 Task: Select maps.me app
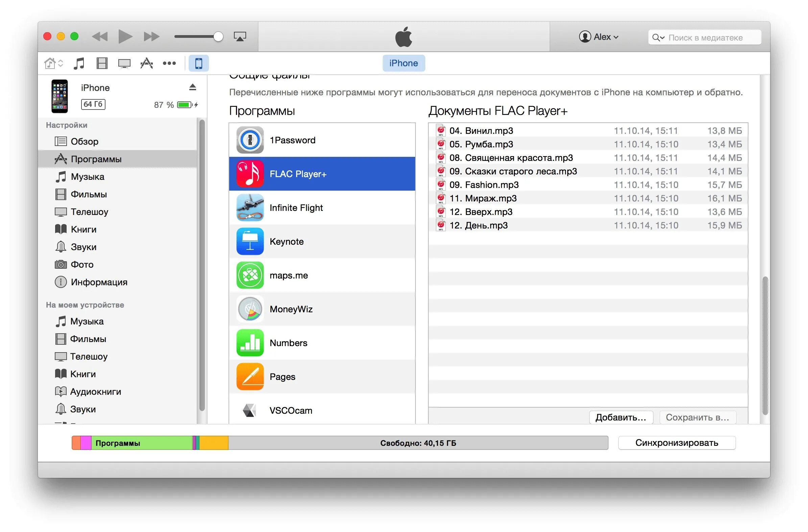tap(322, 275)
